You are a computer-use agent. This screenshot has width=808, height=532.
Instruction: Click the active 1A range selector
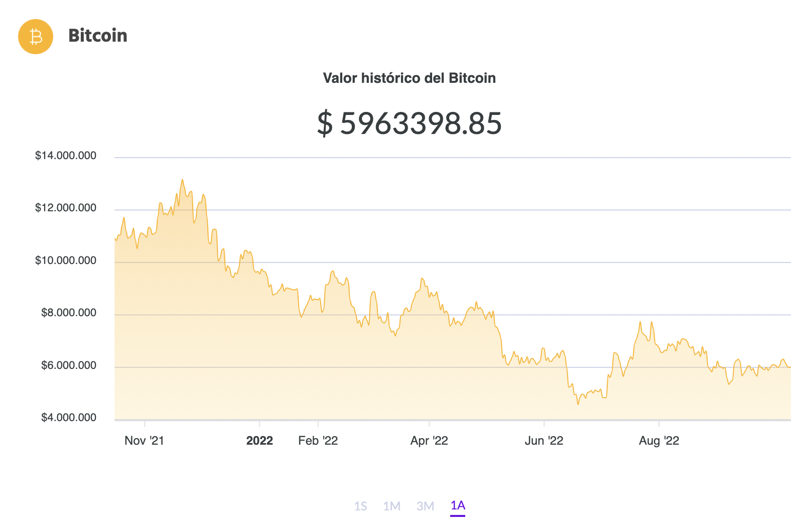[x=457, y=506]
